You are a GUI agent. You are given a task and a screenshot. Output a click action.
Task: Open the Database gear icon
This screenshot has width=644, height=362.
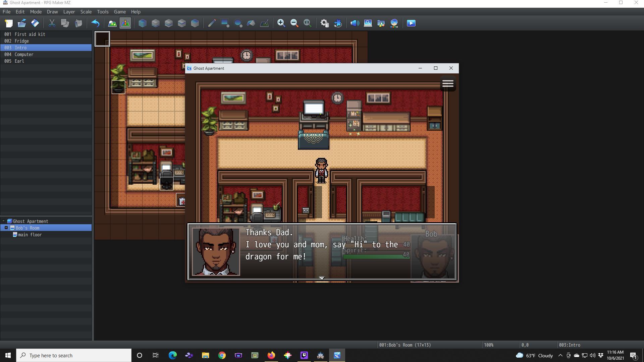tap(324, 23)
